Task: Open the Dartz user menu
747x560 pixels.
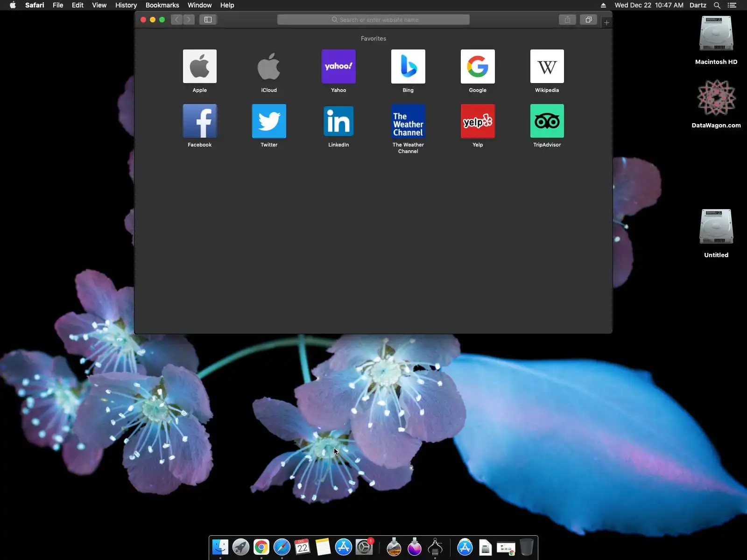Action: point(698,5)
